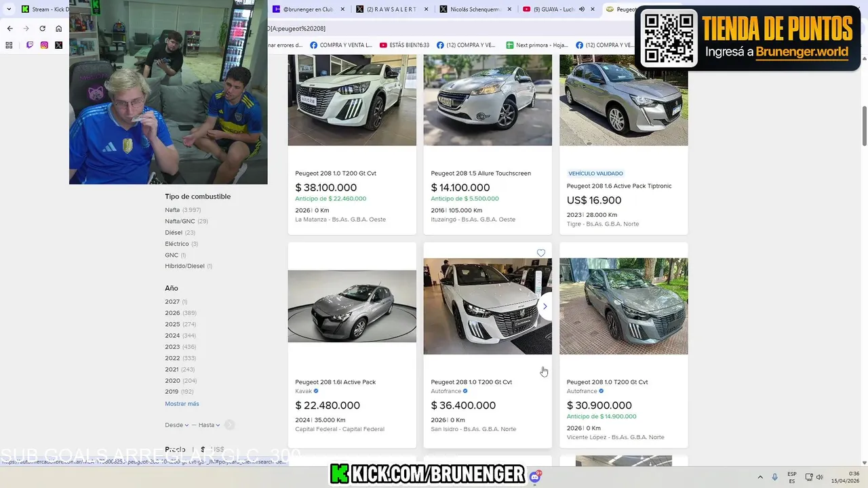Filter by year 2024

[180, 335]
